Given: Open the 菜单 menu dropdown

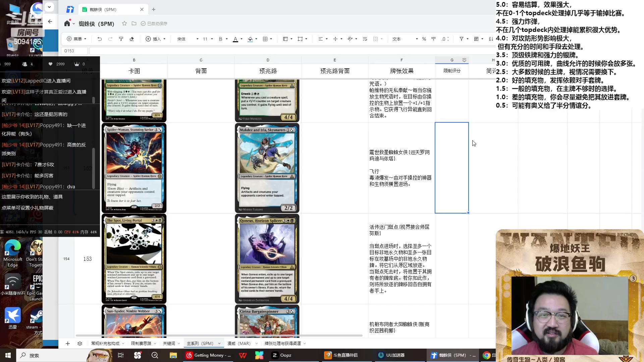Looking at the screenshot, I should click(77, 39).
